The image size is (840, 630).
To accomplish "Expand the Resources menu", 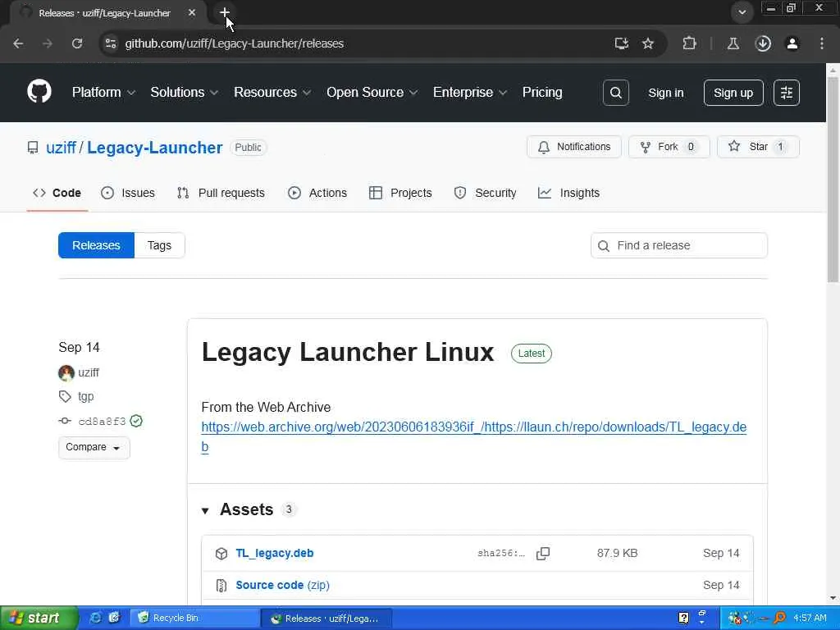I will pyautogui.click(x=272, y=92).
